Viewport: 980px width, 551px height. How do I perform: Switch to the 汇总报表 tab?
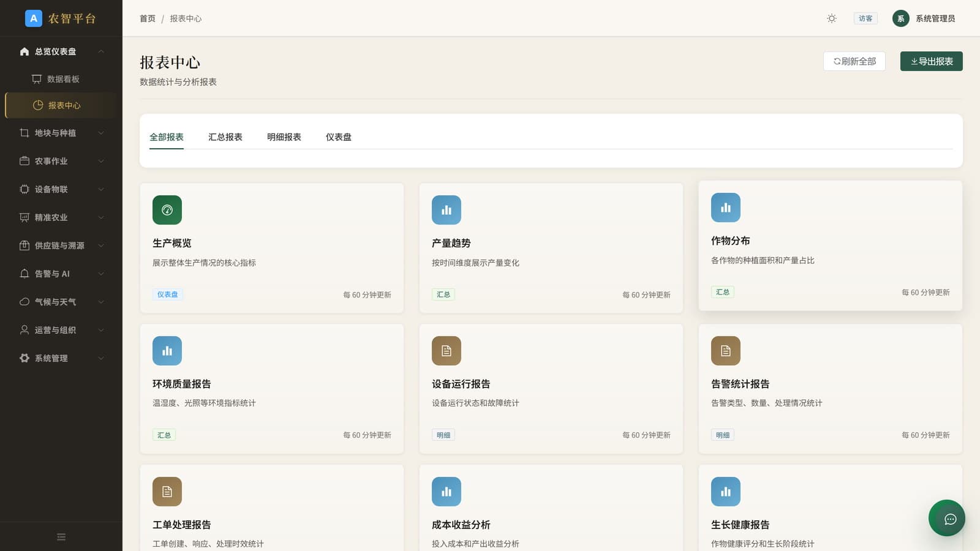[x=225, y=137]
